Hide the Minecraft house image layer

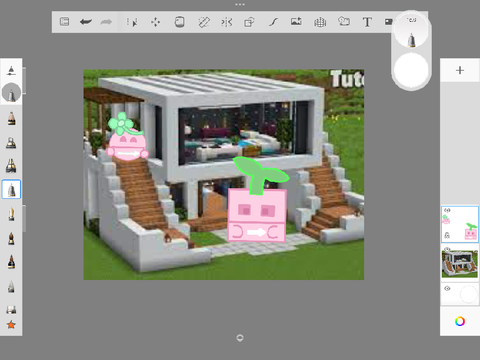click(447, 249)
